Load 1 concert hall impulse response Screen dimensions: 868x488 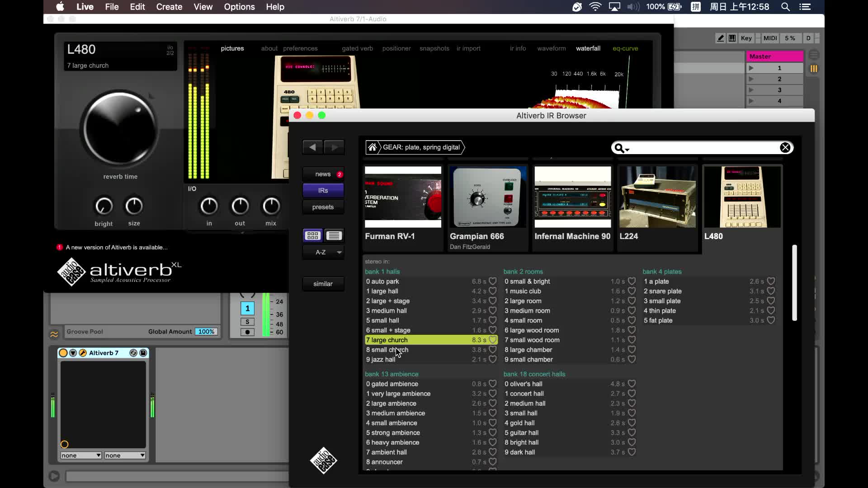(570, 394)
